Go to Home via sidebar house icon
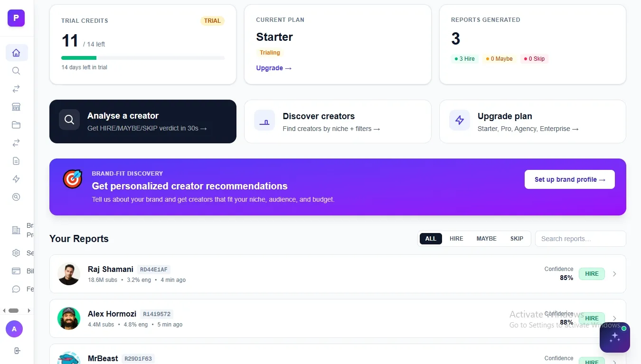The height and width of the screenshot is (364, 641). [x=16, y=53]
